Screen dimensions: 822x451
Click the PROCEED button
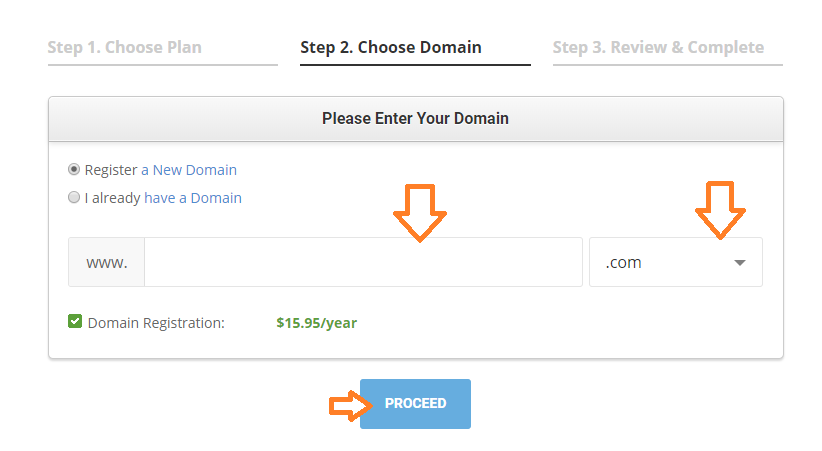pos(415,404)
